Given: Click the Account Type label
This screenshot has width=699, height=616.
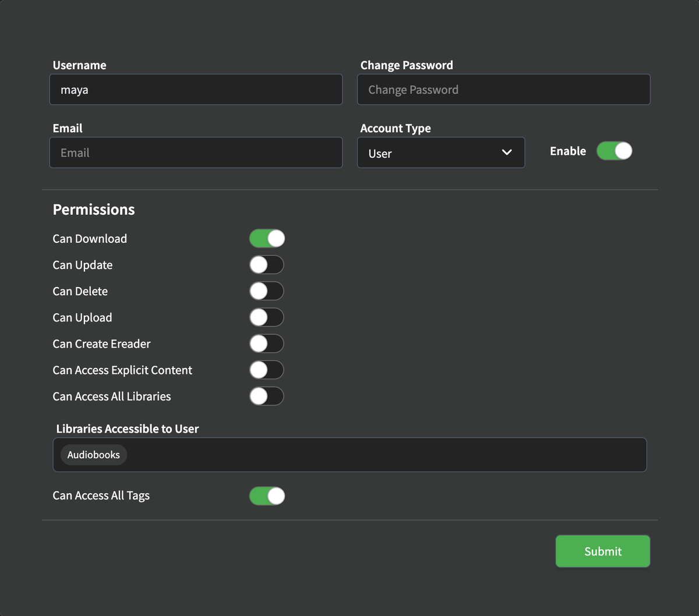Looking at the screenshot, I should pyautogui.click(x=396, y=128).
